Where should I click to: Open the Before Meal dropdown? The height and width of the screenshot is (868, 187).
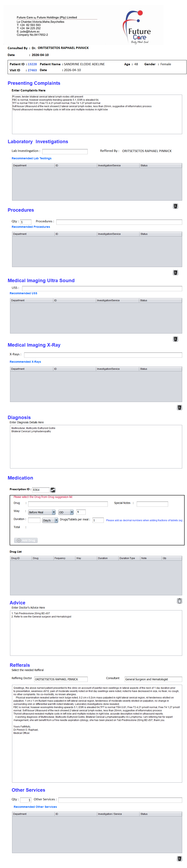(x=42, y=512)
